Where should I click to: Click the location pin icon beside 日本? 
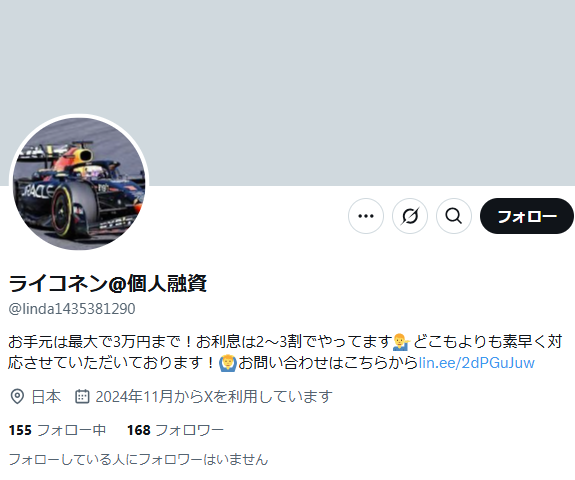pos(17,397)
